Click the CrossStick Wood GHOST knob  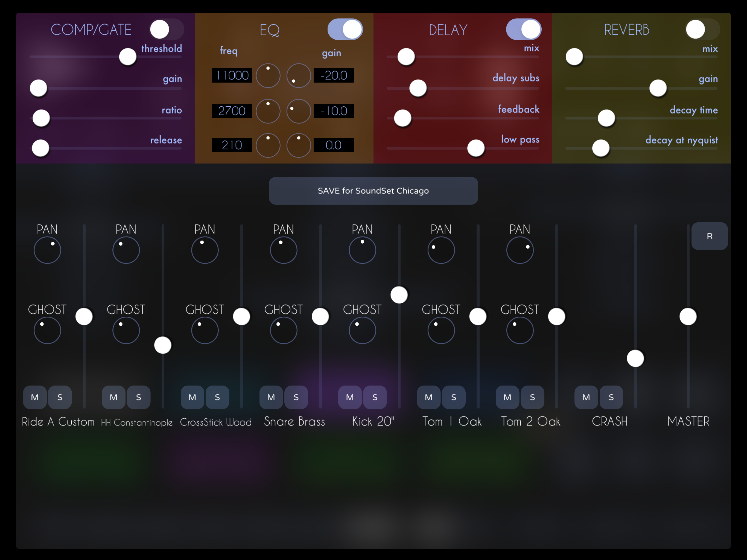click(x=205, y=330)
